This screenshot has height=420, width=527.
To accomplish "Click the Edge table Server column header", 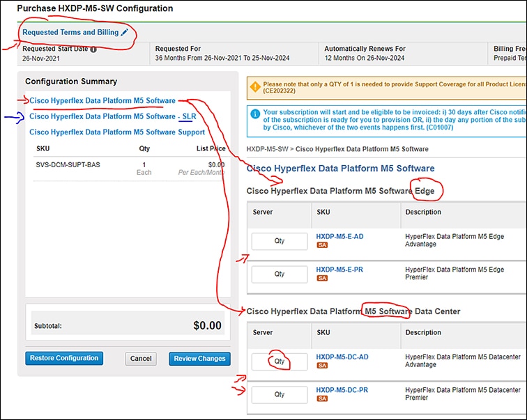I will pos(263,212).
